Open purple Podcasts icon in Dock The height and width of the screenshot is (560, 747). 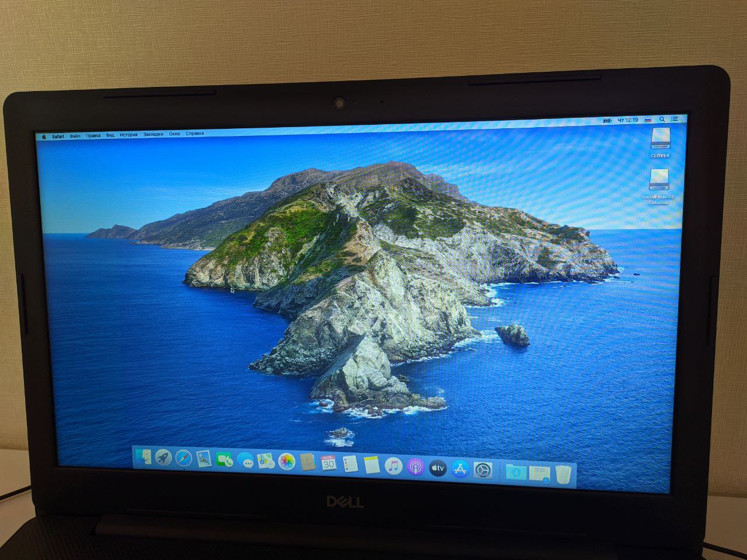[x=416, y=467]
